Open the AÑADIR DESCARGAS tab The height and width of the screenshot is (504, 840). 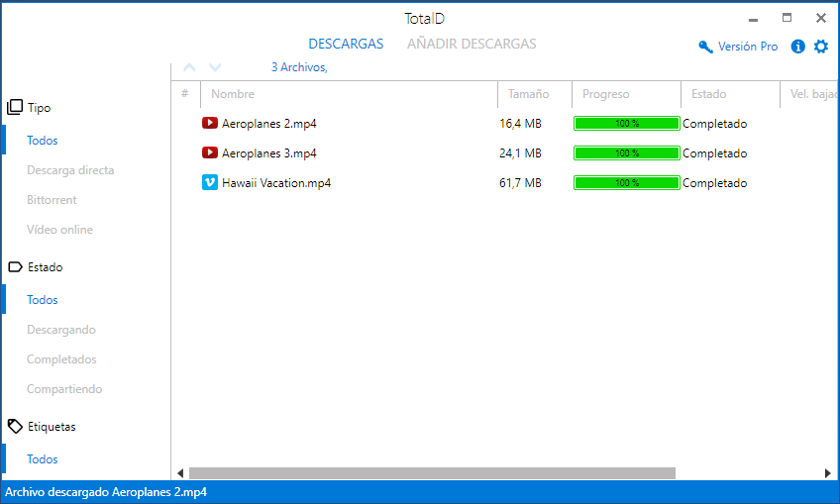[x=472, y=44]
